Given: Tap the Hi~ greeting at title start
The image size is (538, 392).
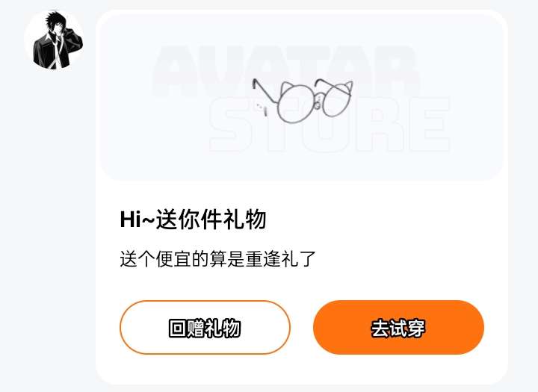Looking at the screenshot, I should click(137, 220).
